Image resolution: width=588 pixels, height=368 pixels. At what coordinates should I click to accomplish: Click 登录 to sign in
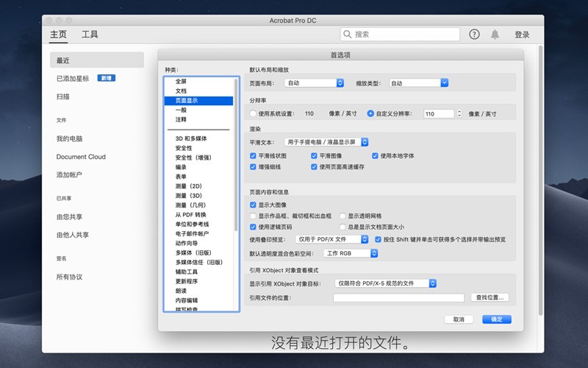522,35
